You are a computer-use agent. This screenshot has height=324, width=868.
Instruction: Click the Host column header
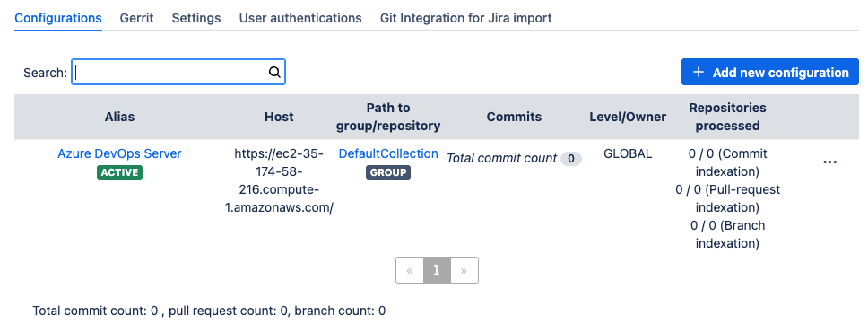279,117
